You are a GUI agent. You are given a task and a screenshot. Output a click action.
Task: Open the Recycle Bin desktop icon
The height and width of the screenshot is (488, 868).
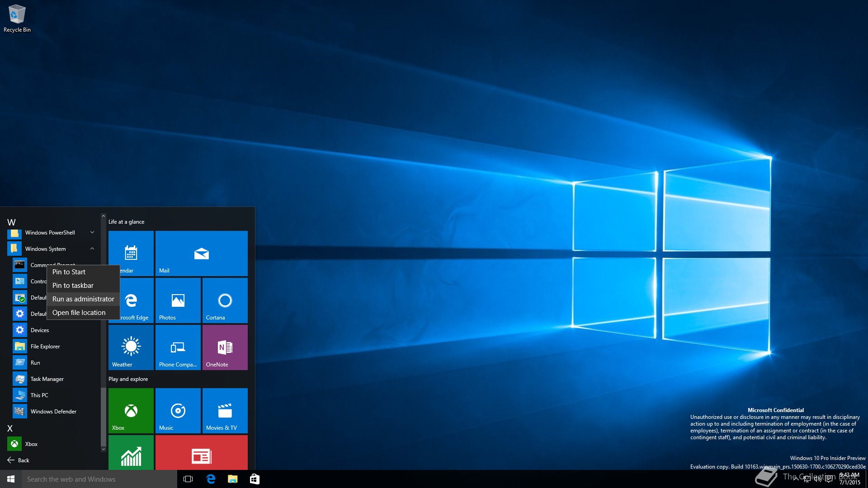tap(17, 19)
